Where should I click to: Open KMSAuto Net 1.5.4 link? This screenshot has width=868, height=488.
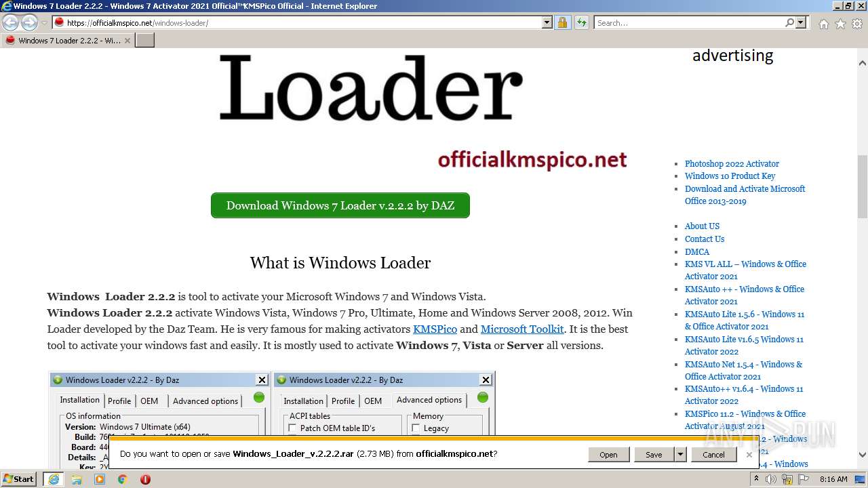pyautogui.click(x=743, y=370)
